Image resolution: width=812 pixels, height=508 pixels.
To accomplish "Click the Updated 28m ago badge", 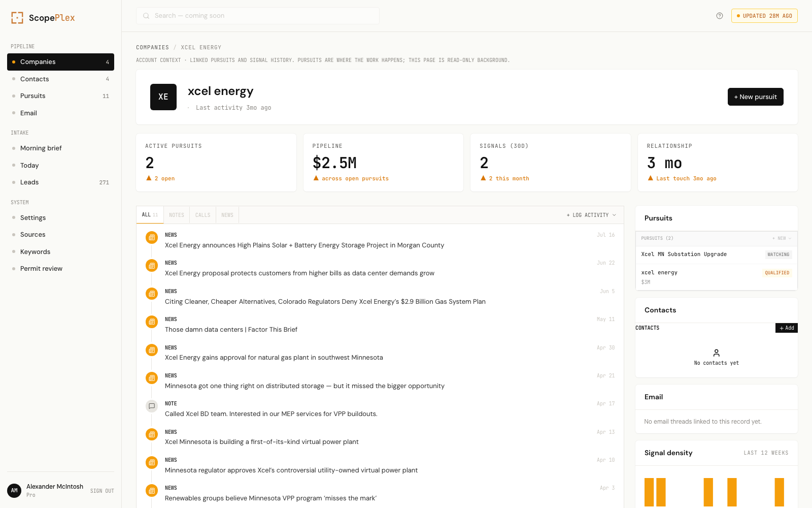I will click(x=764, y=16).
